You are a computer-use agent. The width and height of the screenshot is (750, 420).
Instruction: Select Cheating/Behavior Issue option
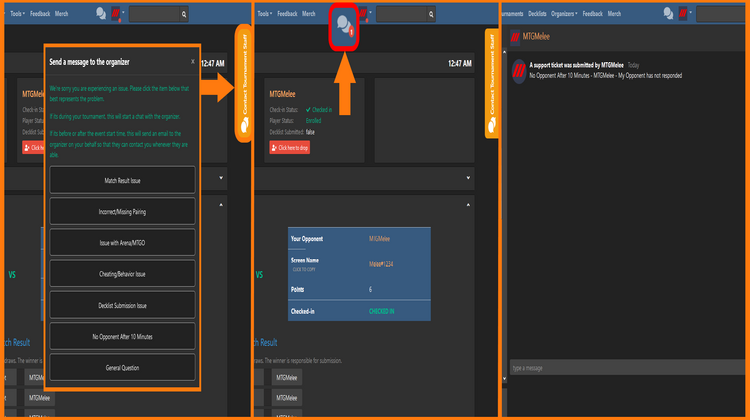122,274
